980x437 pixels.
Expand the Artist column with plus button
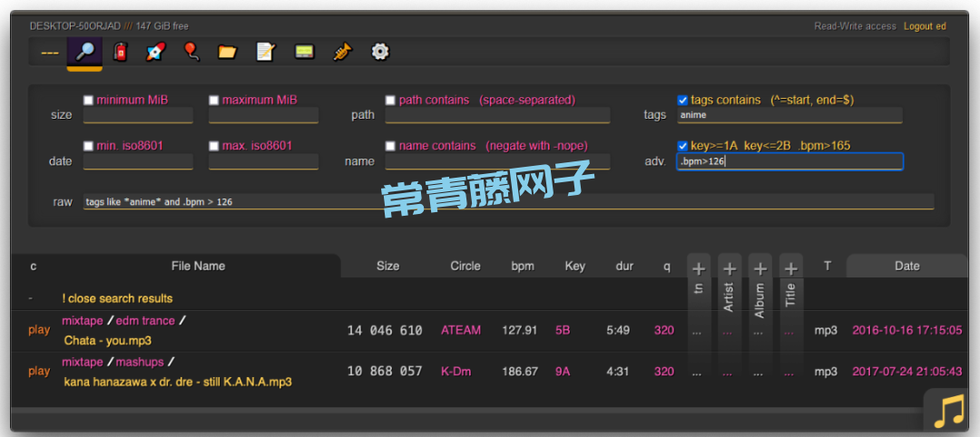click(x=730, y=268)
